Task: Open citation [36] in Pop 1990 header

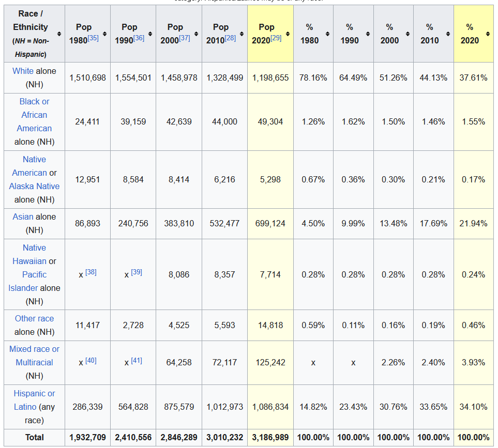Action: (139, 38)
